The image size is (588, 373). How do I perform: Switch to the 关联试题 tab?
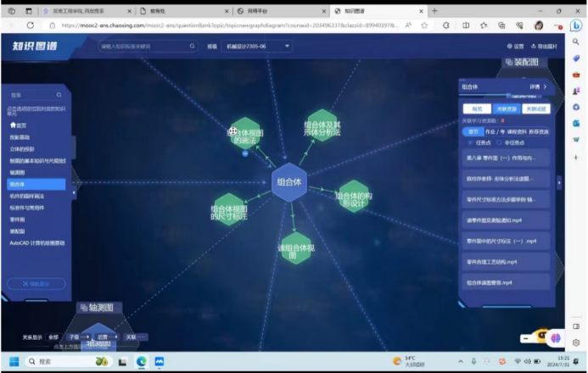click(535, 109)
